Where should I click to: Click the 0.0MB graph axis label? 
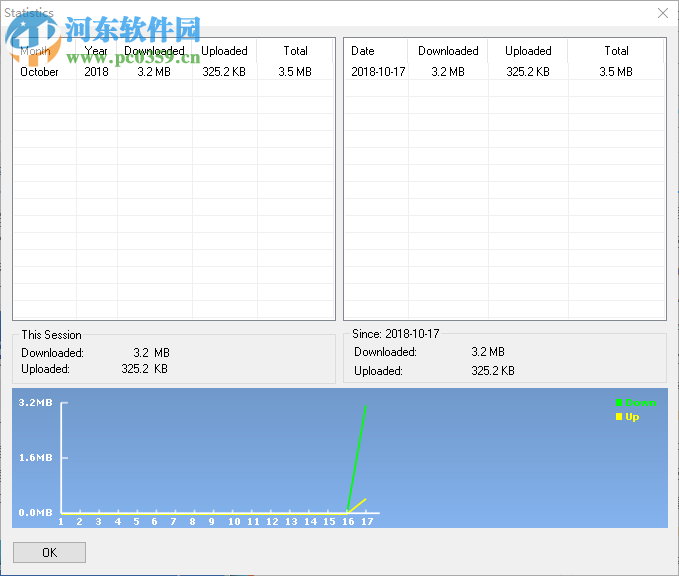(x=36, y=512)
